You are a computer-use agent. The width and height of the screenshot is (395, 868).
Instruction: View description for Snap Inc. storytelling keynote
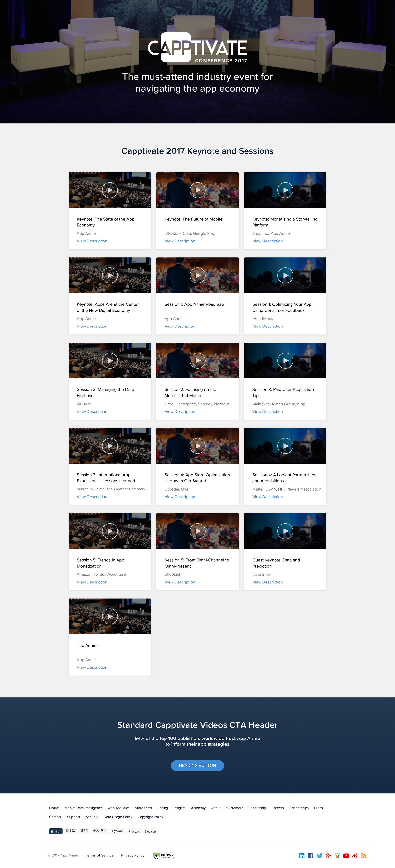pyautogui.click(x=268, y=241)
